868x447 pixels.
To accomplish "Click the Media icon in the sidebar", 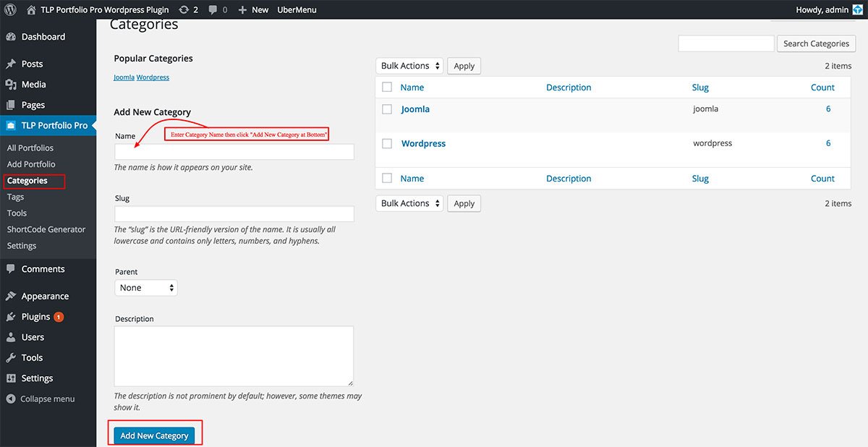I will coord(11,85).
